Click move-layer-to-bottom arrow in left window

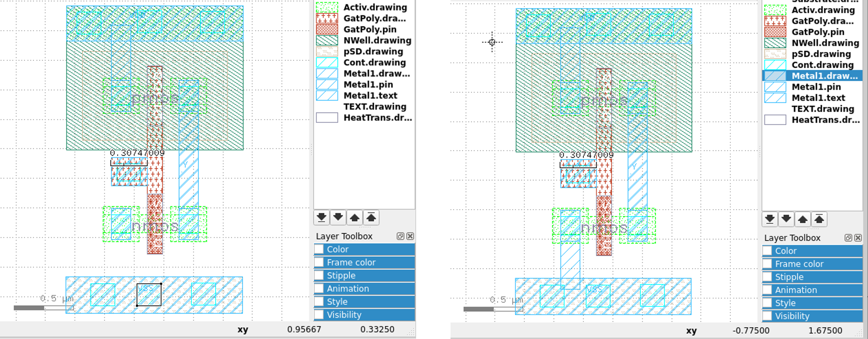click(x=322, y=218)
